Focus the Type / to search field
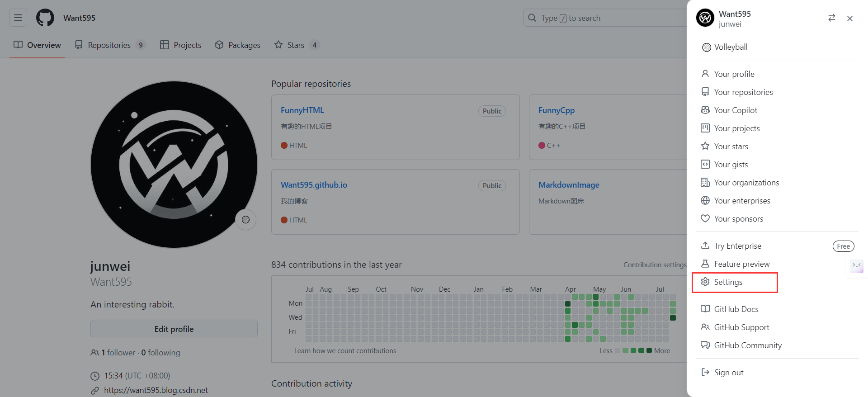Viewport: 868px width, 397px height. point(606,18)
